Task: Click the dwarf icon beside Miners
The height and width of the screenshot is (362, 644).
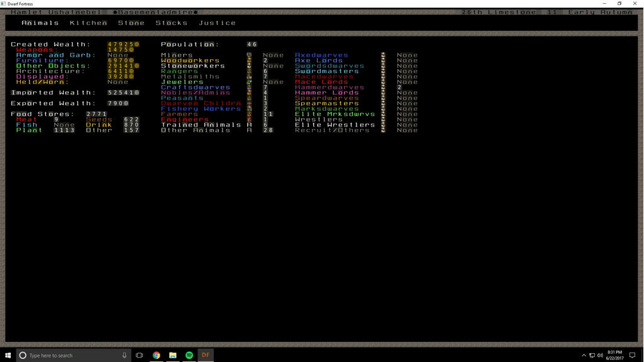Action: pyautogui.click(x=250, y=55)
